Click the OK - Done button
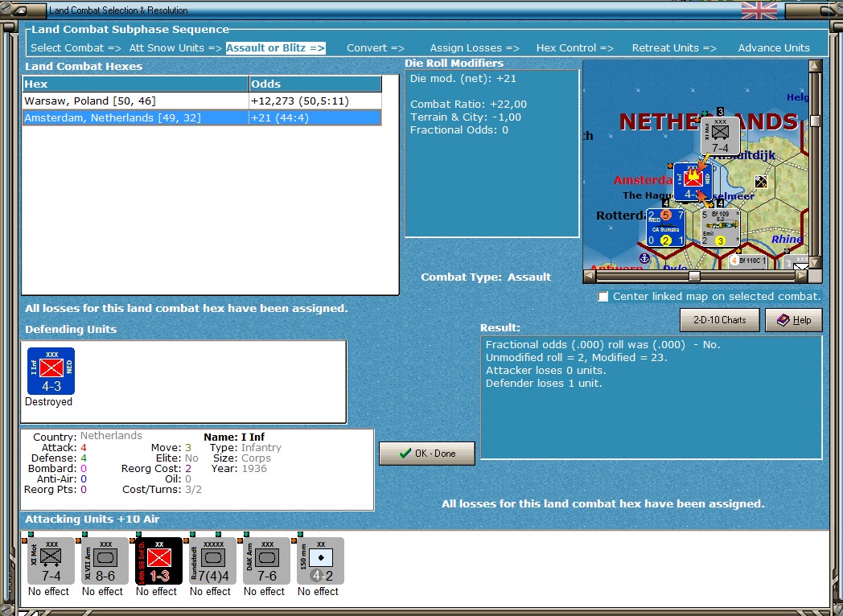The width and height of the screenshot is (843, 616). (427, 454)
